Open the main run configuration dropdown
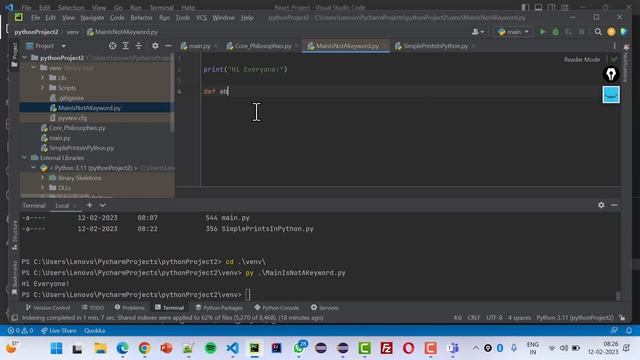Screen dimensions: 640x360 (513, 32)
